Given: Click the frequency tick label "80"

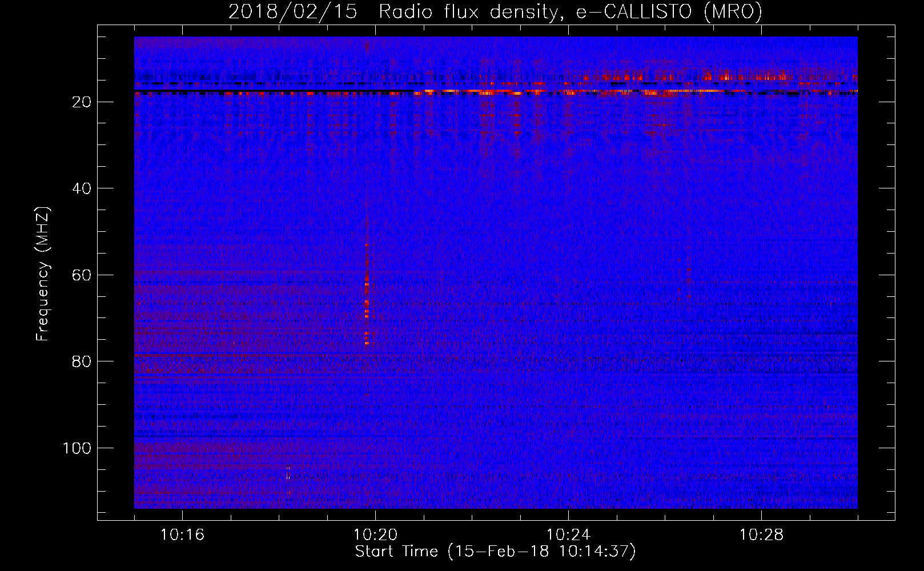Looking at the screenshot, I should [82, 361].
